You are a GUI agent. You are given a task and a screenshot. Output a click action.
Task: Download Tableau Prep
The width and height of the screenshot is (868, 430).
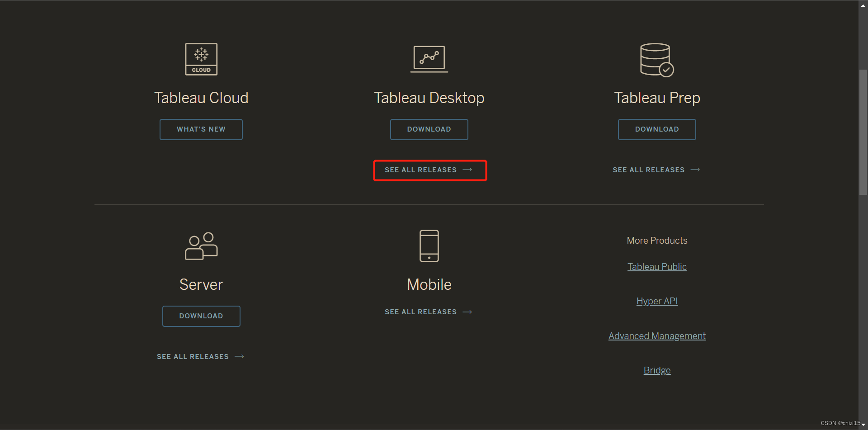(657, 129)
